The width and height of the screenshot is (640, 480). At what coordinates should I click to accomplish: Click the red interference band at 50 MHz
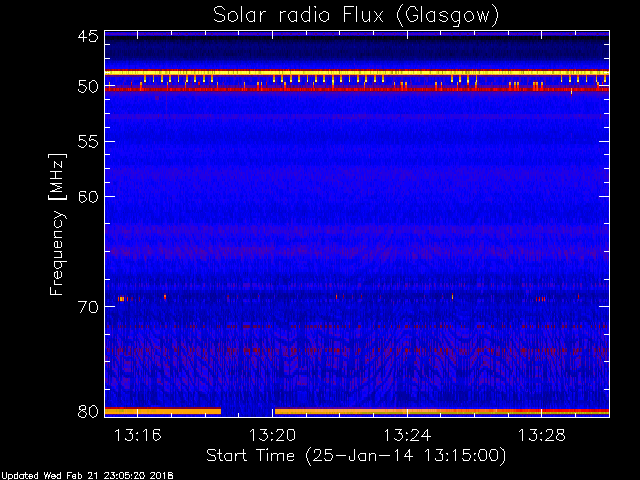click(x=357, y=89)
